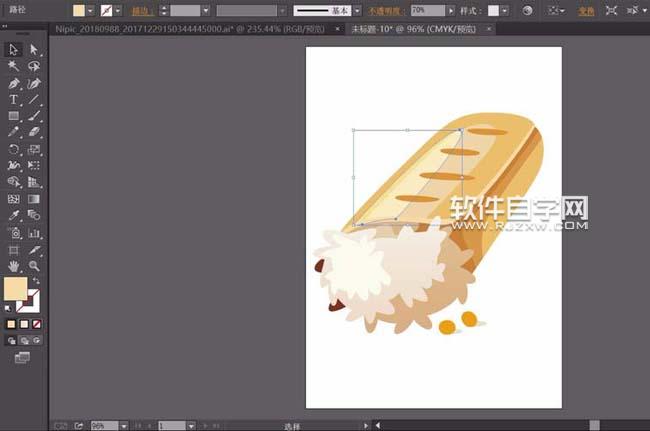Viewport: 650px width, 431px height.
Task: Select the Eraser tool
Action: point(34,133)
